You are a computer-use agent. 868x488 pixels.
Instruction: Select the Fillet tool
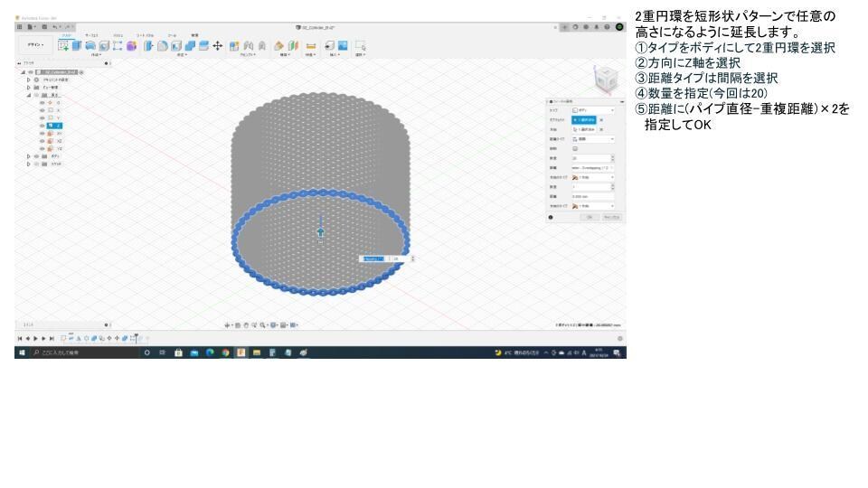pyautogui.click(x=163, y=46)
